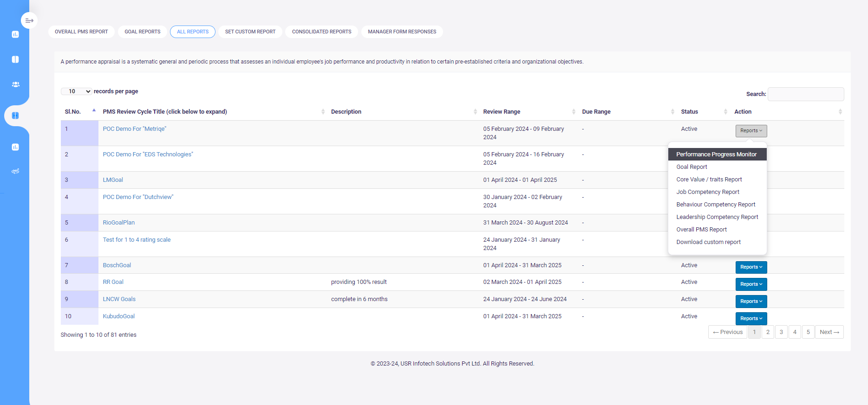Sort by PMS Review Cycle Title column
Viewport: 868px width, 405px height.
point(213,112)
